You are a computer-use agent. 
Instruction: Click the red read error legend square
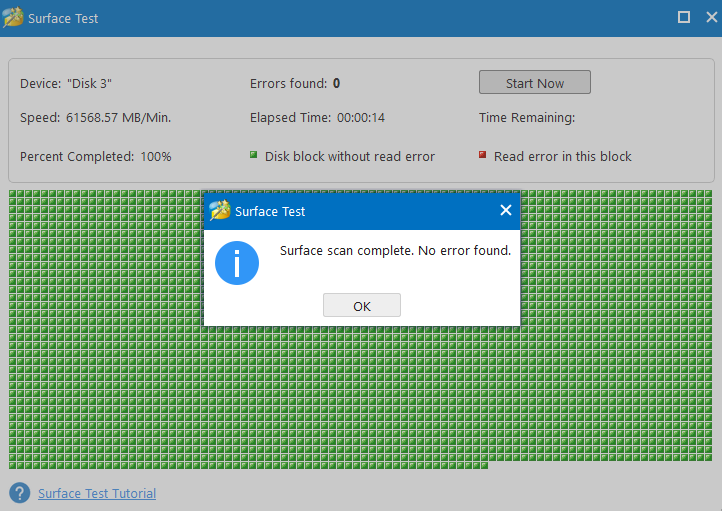click(x=482, y=155)
